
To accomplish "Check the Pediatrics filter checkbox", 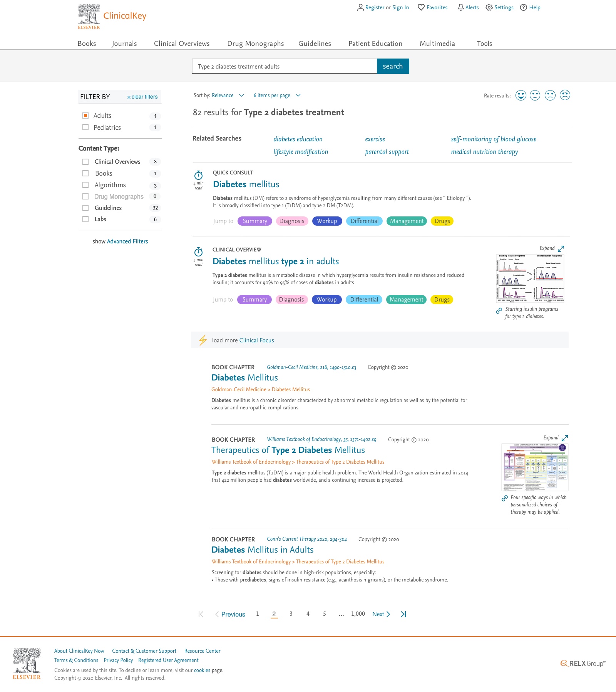I will [x=85, y=127].
